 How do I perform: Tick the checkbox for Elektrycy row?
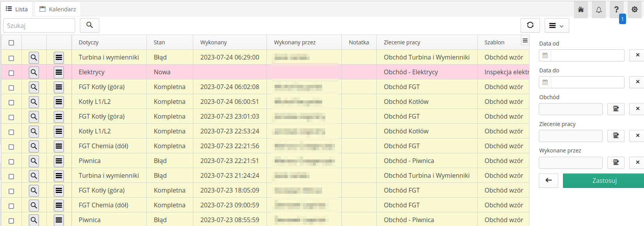[11, 73]
